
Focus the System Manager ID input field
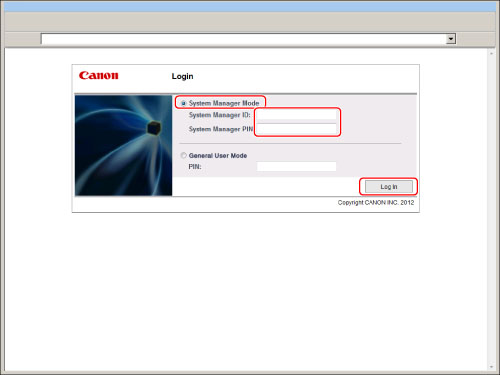click(296, 115)
